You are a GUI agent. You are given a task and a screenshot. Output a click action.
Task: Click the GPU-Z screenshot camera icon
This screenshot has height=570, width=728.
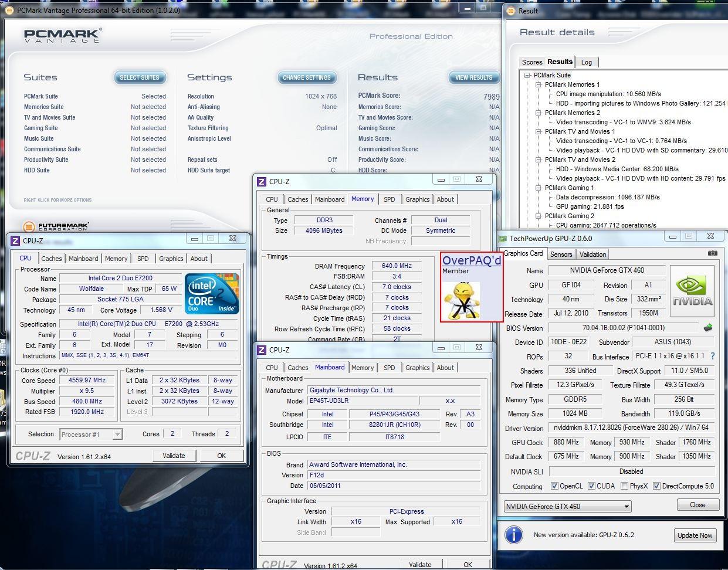pos(712,253)
